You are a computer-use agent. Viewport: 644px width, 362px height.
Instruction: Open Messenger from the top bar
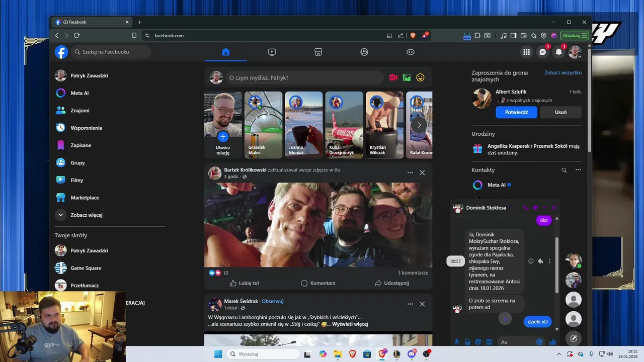(542, 52)
